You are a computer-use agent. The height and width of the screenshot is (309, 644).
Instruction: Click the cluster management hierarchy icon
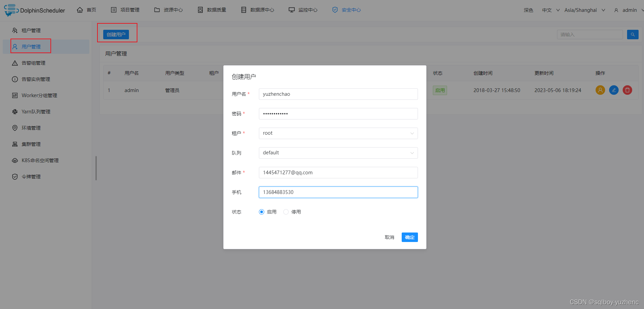coord(15,144)
